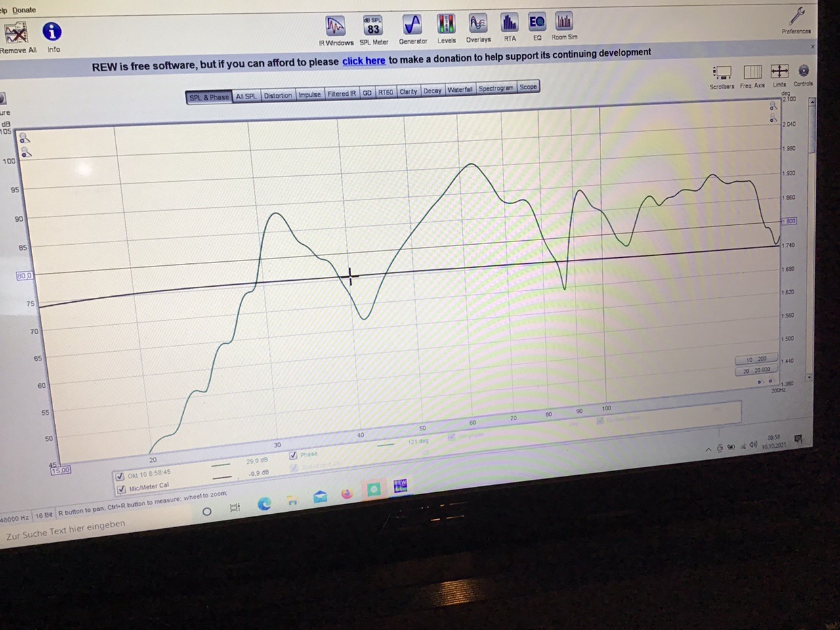Image resolution: width=840 pixels, height=630 pixels.
Task: Toggle the Okt 10 8:58:45 trace checkbox
Action: [120, 476]
